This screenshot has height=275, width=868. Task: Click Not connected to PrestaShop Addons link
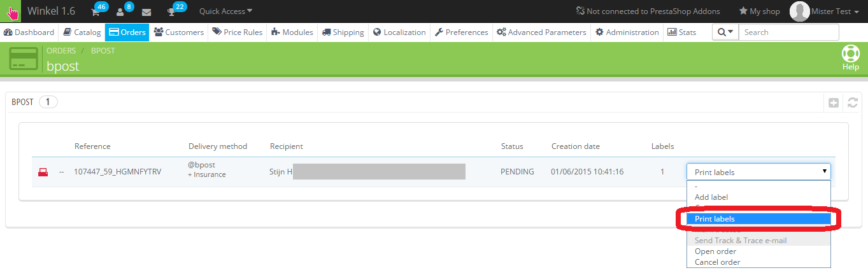[x=648, y=11]
